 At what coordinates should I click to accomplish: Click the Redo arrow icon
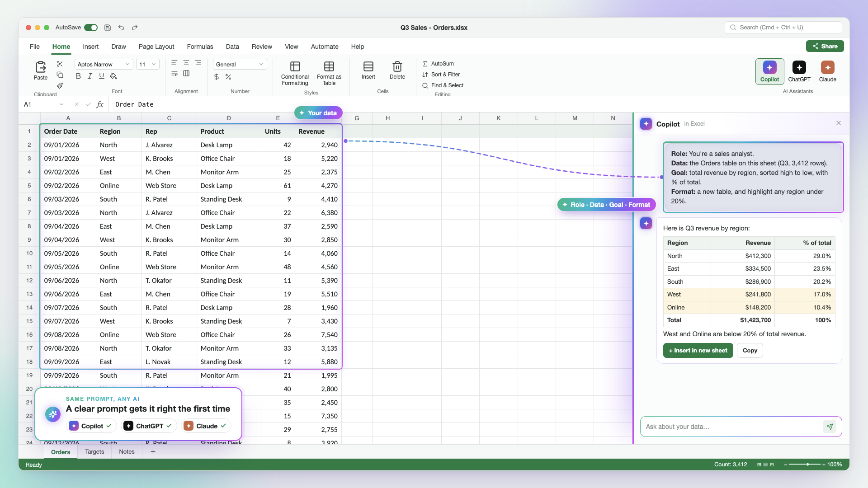(135, 28)
